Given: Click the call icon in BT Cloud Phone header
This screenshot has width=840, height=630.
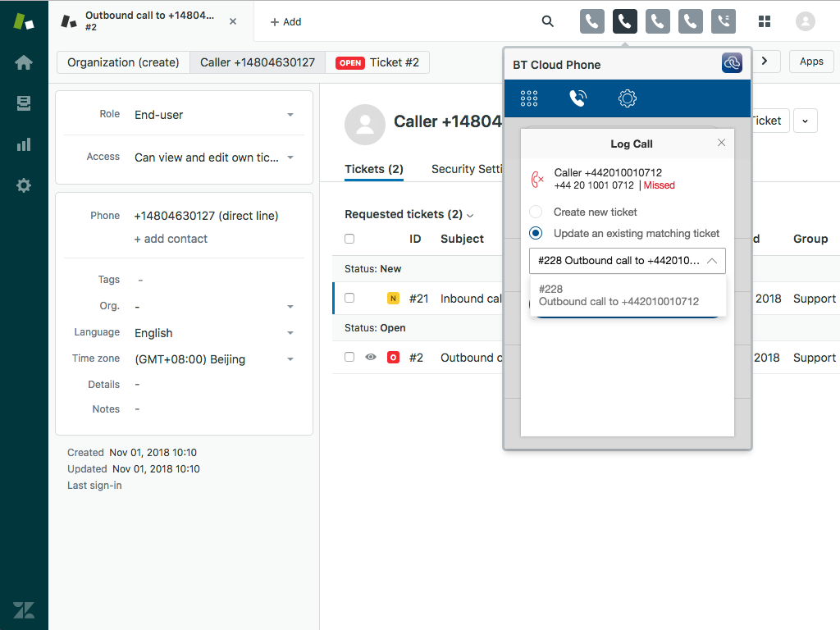Looking at the screenshot, I should coord(732,62).
